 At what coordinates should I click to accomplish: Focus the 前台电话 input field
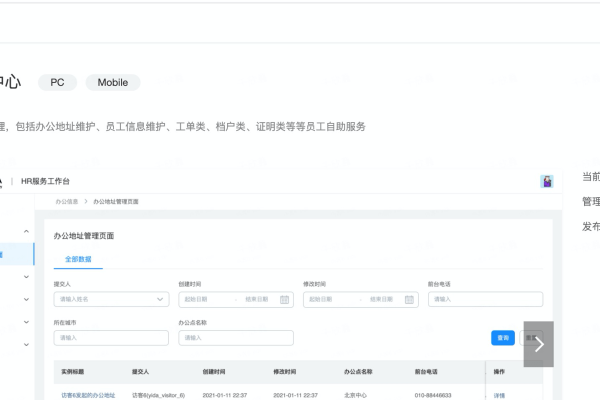[x=485, y=299]
